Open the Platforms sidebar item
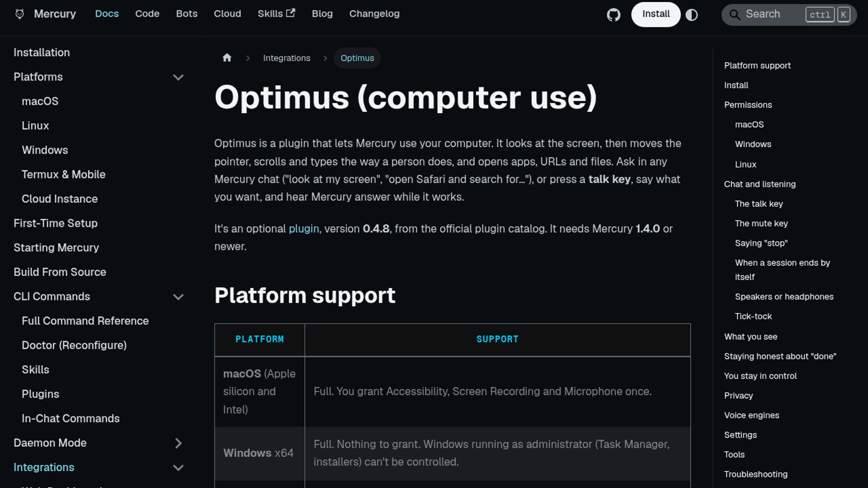The height and width of the screenshot is (488, 868). (x=38, y=77)
